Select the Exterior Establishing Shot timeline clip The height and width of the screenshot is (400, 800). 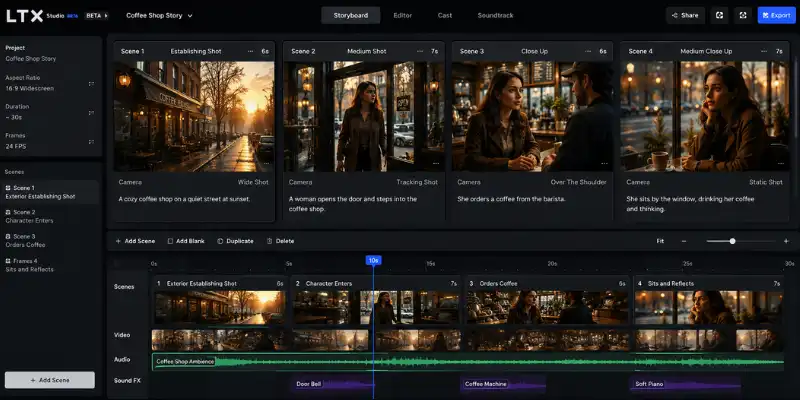pos(220,300)
